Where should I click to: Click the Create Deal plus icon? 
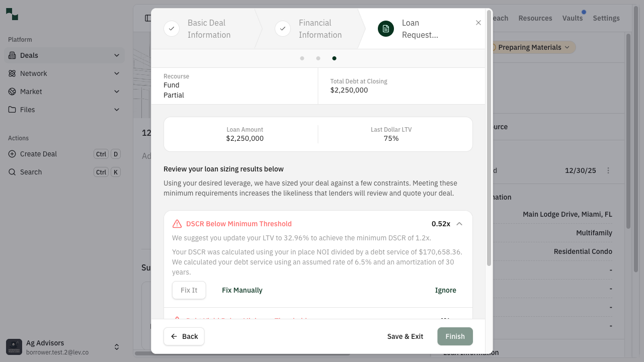[12, 154]
